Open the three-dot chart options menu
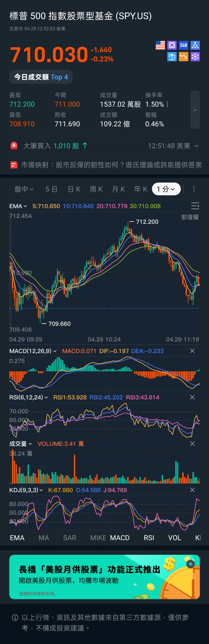Viewport: 209px width, 644px height. pos(194,189)
